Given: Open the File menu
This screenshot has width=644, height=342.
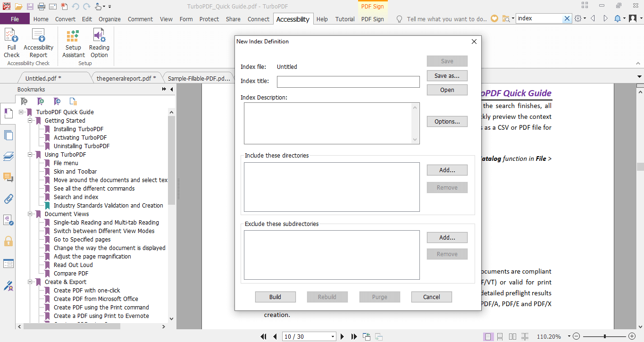Looking at the screenshot, I should (15, 18).
